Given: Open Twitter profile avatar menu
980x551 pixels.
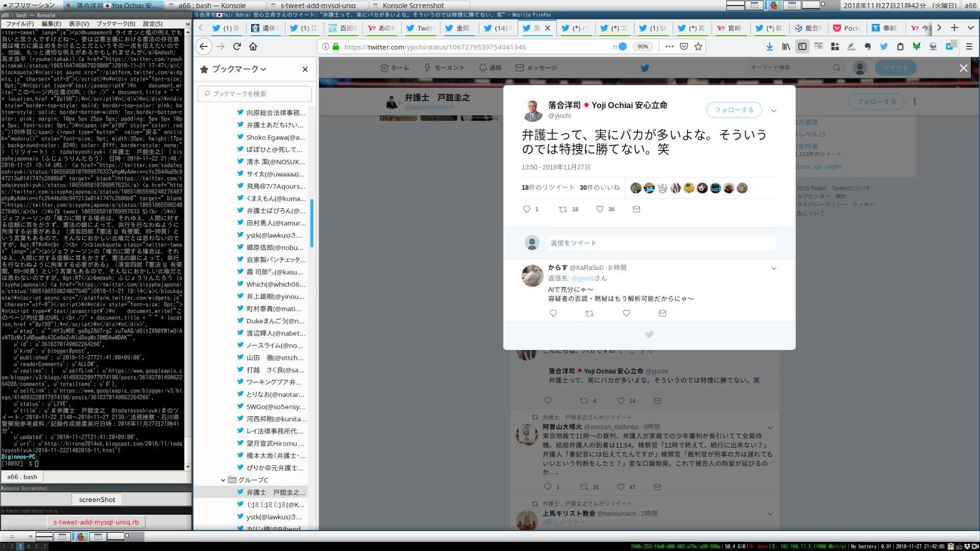Looking at the screenshot, I should (x=860, y=68).
